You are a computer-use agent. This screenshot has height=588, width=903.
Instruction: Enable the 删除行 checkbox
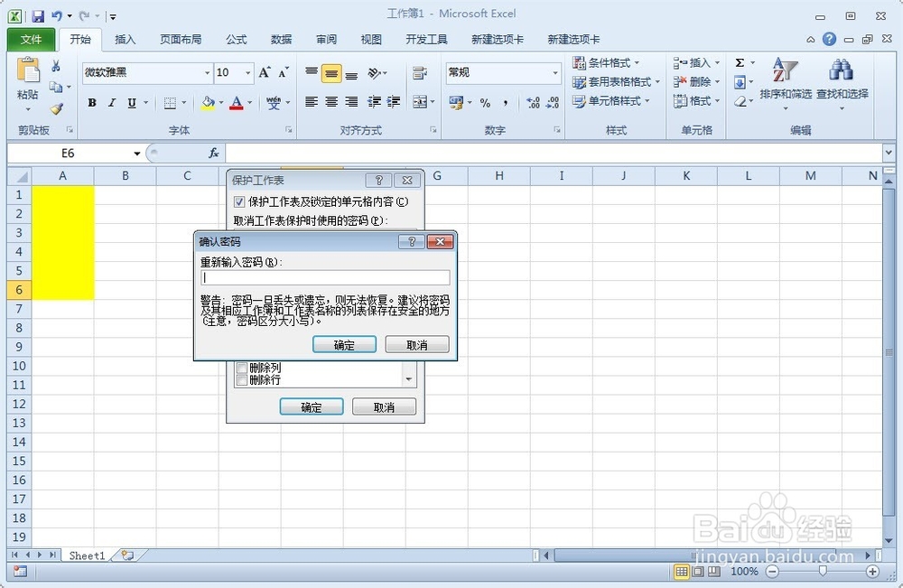(x=241, y=379)
